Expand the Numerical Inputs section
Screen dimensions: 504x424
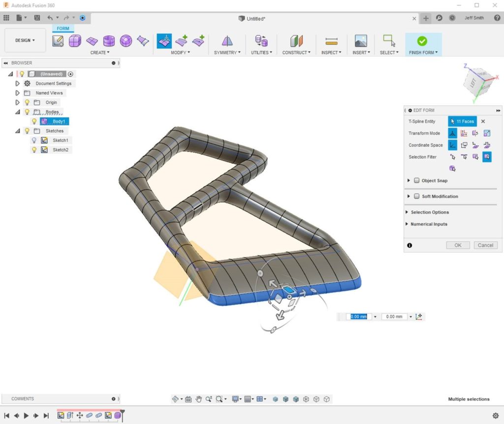[429, 224]
